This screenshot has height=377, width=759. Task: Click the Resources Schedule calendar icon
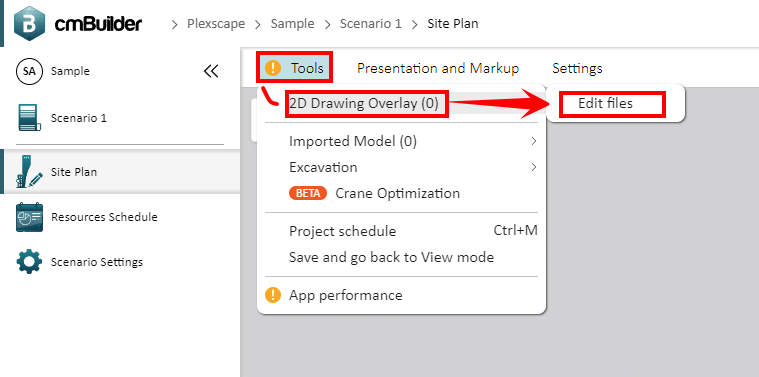[29, 217]
